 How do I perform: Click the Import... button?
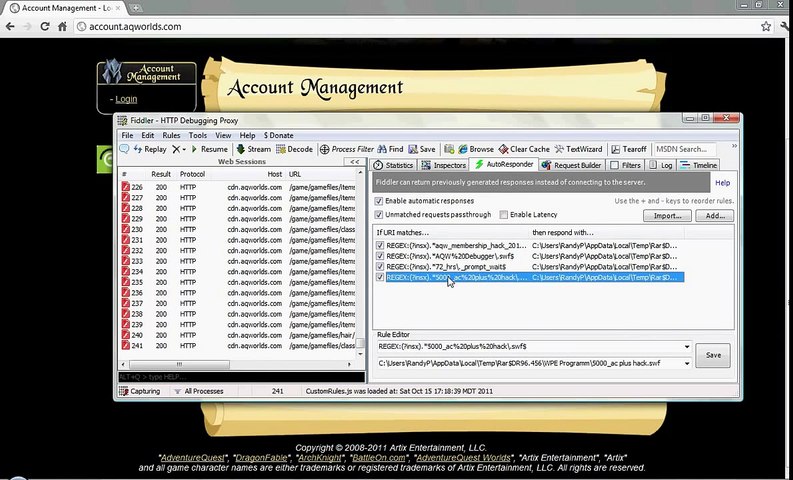tap(667, 216)
